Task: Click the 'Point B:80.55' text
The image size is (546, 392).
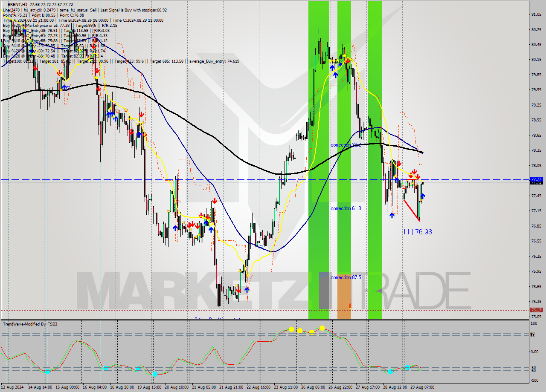Action: point(43,15)
